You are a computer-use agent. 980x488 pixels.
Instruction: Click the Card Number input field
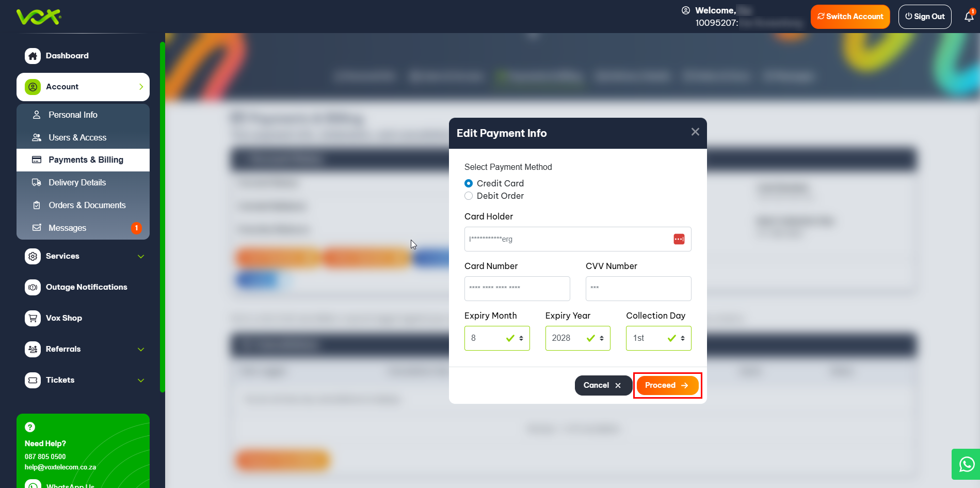tap(517, 289)
